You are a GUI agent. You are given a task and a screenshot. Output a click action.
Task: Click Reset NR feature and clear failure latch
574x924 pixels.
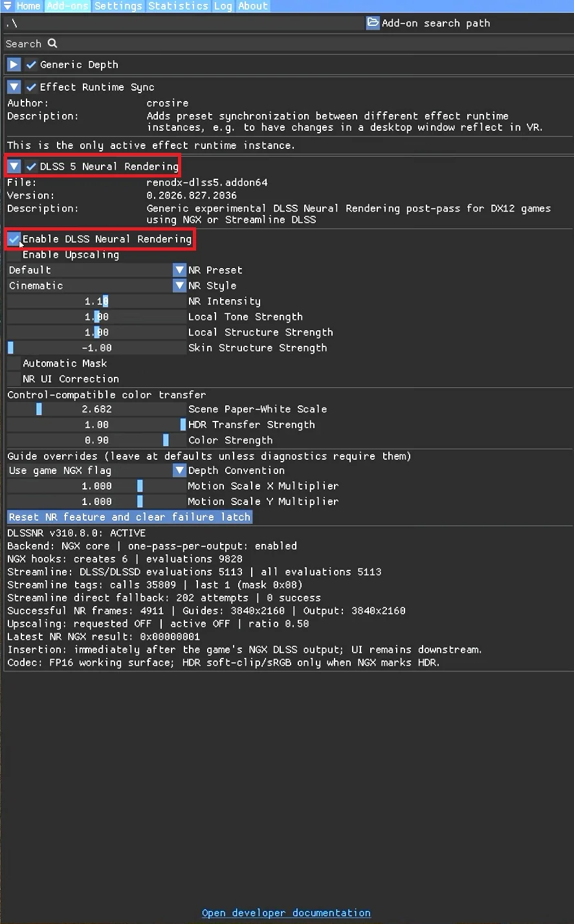click(x=129, y=517)
